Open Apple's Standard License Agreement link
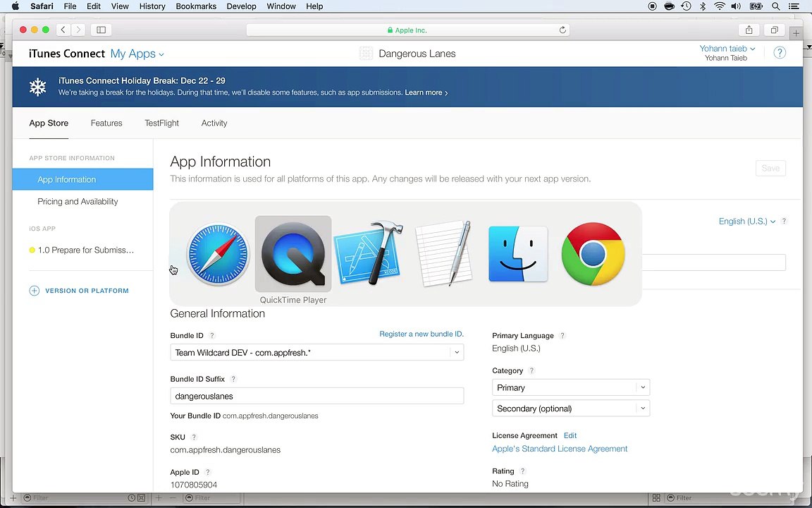The width and height of the screenshot is (812, 508). (560, 449)
